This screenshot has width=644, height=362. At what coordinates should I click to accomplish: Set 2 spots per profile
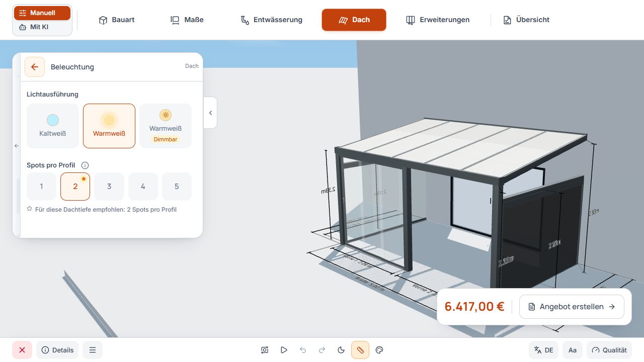tap(75, 187)
